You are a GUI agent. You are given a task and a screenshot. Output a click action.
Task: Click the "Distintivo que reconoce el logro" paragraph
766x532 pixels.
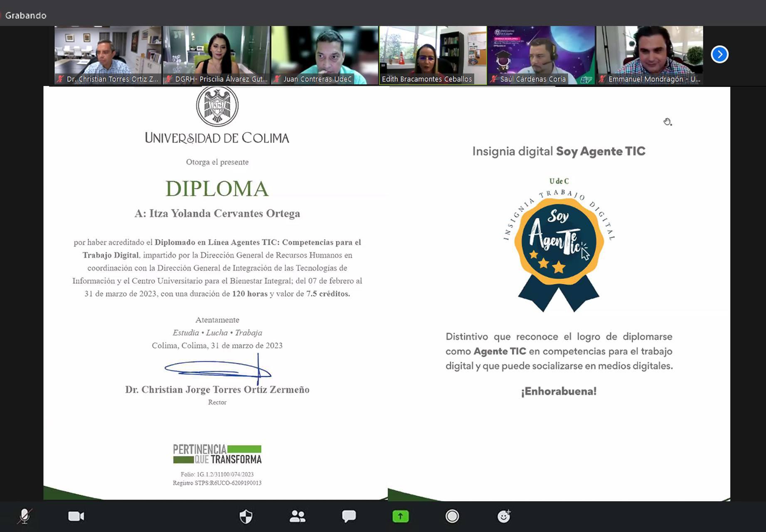(x=559, y=351)
